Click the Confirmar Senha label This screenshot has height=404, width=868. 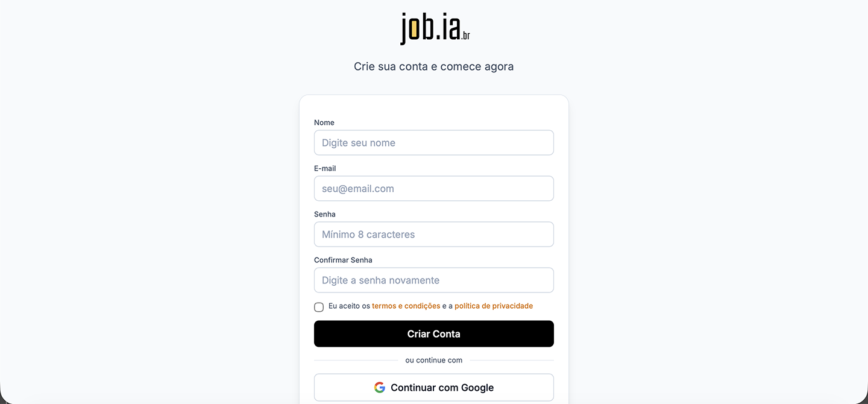click(x=343, y=260)
